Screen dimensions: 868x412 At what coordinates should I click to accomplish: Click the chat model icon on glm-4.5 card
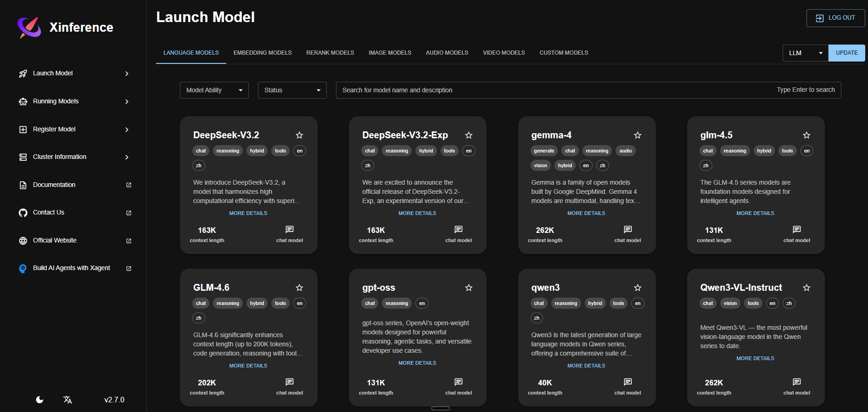(797, 229)
